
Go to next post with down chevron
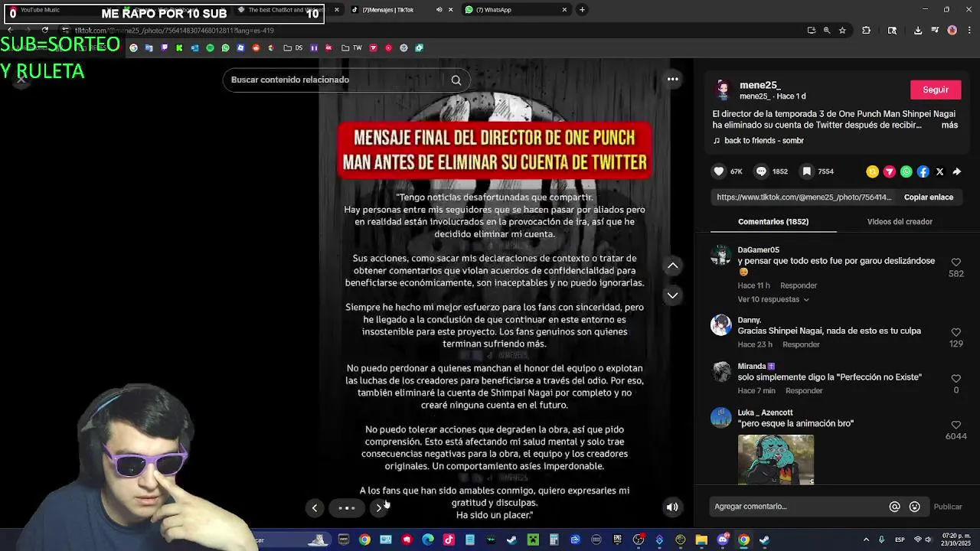click(672, 295)
